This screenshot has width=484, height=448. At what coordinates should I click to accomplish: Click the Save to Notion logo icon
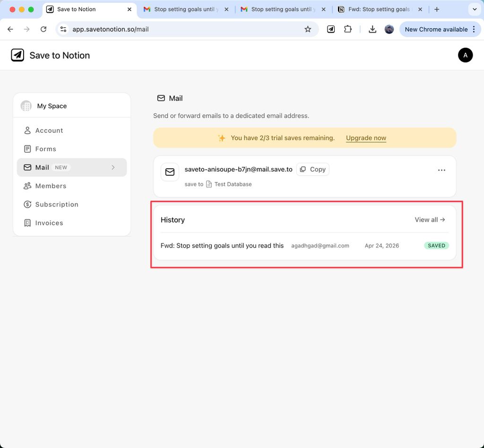[17, 55]
